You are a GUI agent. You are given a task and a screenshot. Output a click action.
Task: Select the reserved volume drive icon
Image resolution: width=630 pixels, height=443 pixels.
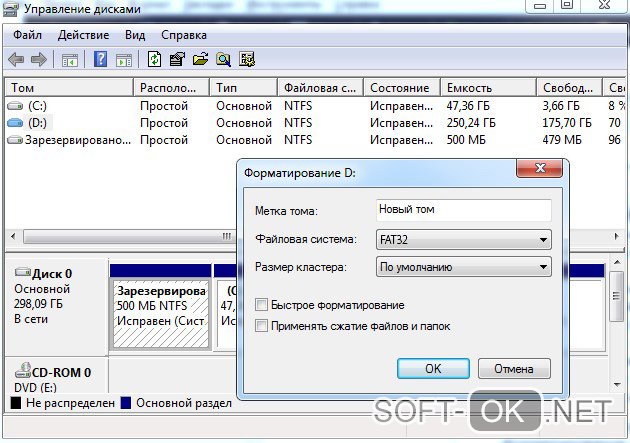15,140
